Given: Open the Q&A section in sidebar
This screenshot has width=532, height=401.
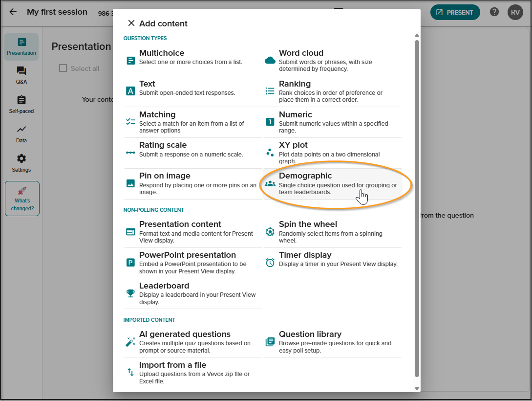Looking at the screenshot, I should [21, 75].
